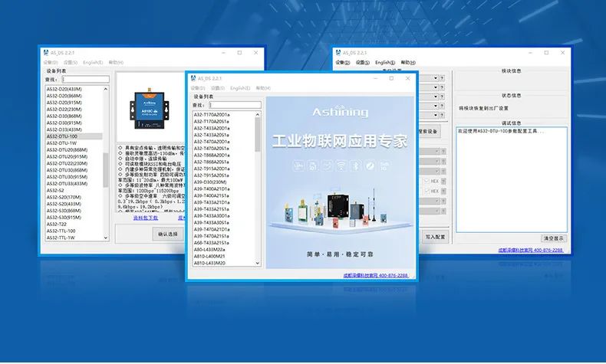Close the front AS_DS window

pyautogui.click(x=408, y=78)
